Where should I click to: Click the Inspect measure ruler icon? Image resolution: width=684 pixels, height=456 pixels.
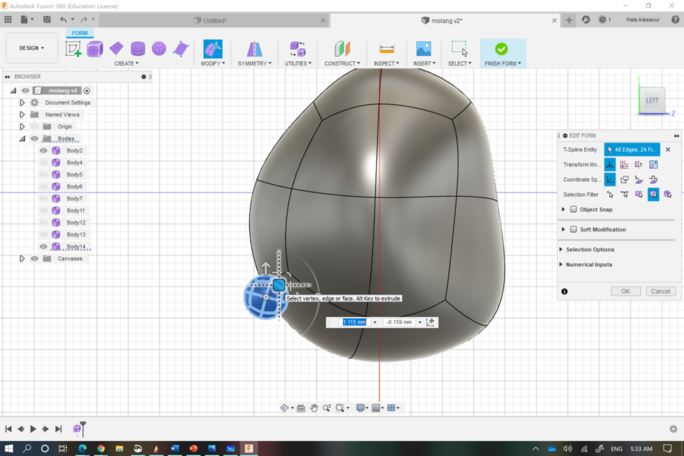386,48
